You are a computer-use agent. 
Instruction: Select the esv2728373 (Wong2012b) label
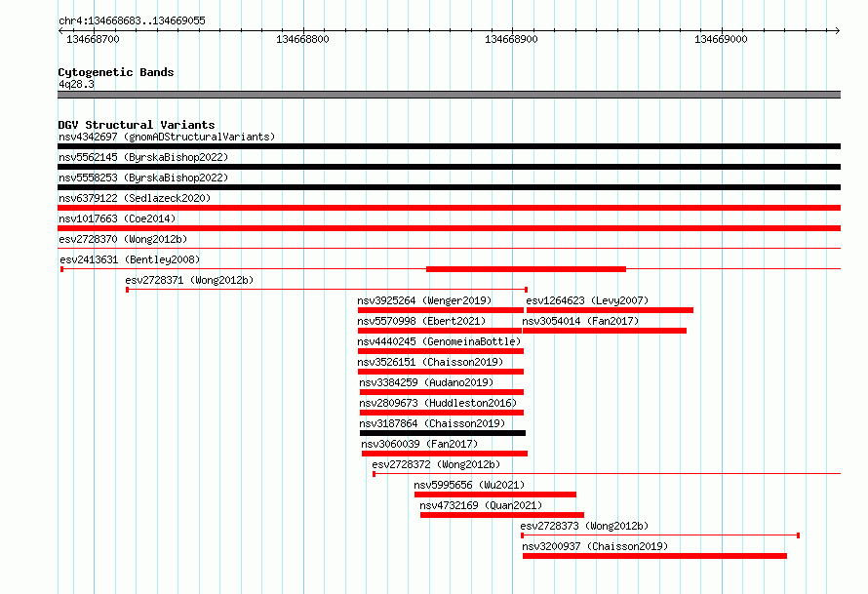tap(584, 526)
